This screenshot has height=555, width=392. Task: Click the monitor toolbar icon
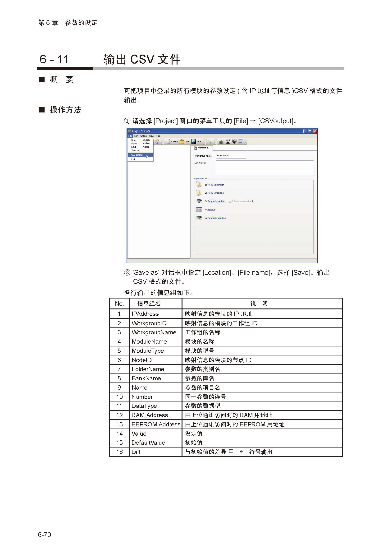coord(241,141)
